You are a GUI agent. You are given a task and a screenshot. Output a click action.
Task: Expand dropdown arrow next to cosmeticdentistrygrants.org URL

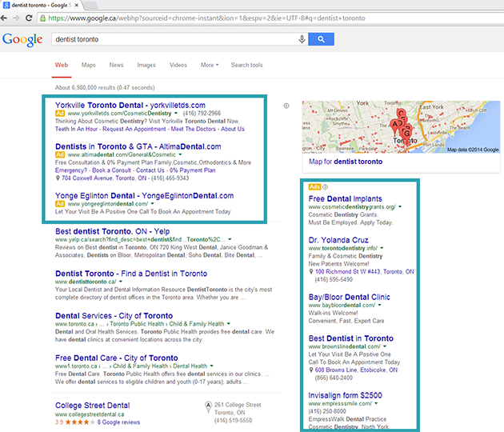click(x=400, y=206)
